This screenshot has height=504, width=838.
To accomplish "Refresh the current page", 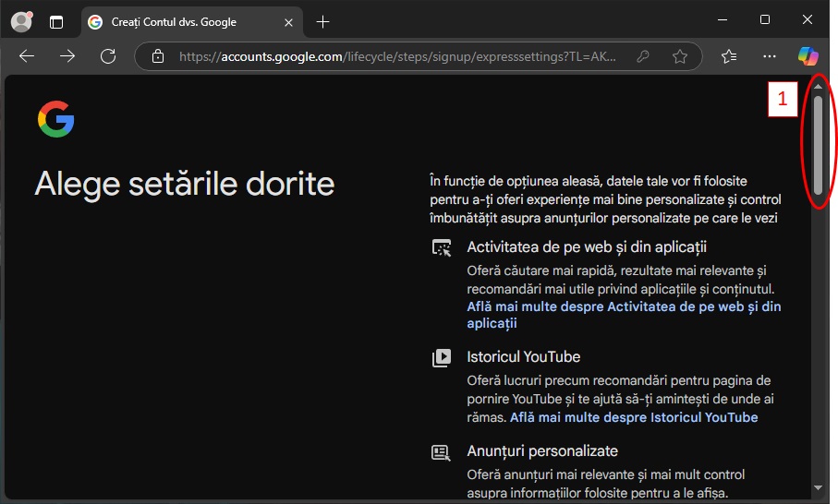I will 108,56.
